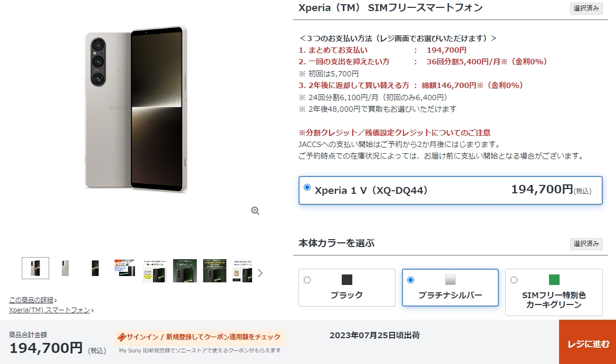Choose the カーキグリーン special color radio

click(x=514, y=280)
